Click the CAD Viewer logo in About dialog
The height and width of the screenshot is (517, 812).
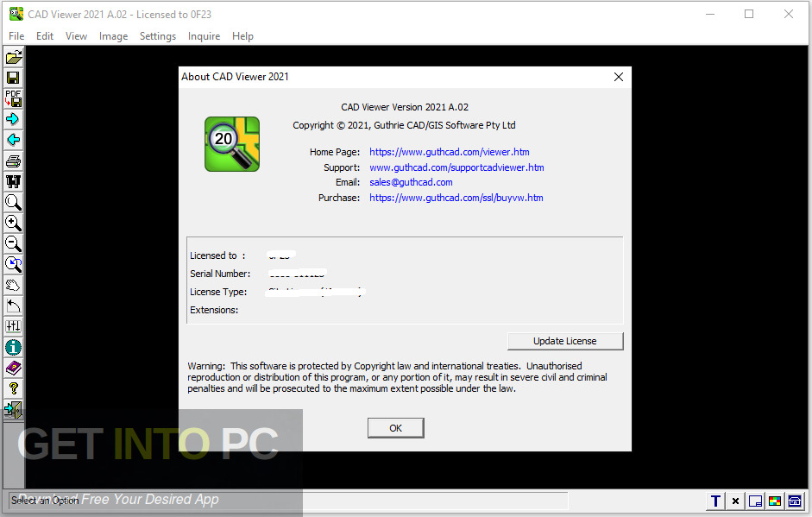[x=232, y=144]
